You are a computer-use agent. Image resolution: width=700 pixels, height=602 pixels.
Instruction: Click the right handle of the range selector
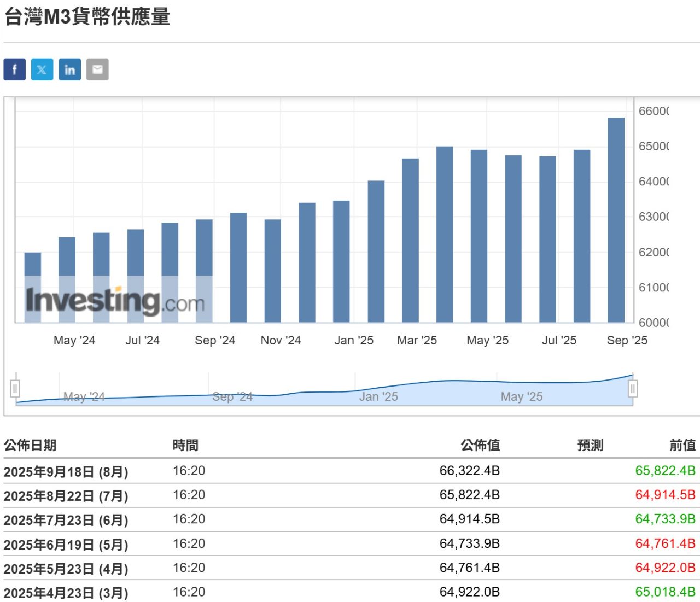pyautogui.click(x=633, y=388)
